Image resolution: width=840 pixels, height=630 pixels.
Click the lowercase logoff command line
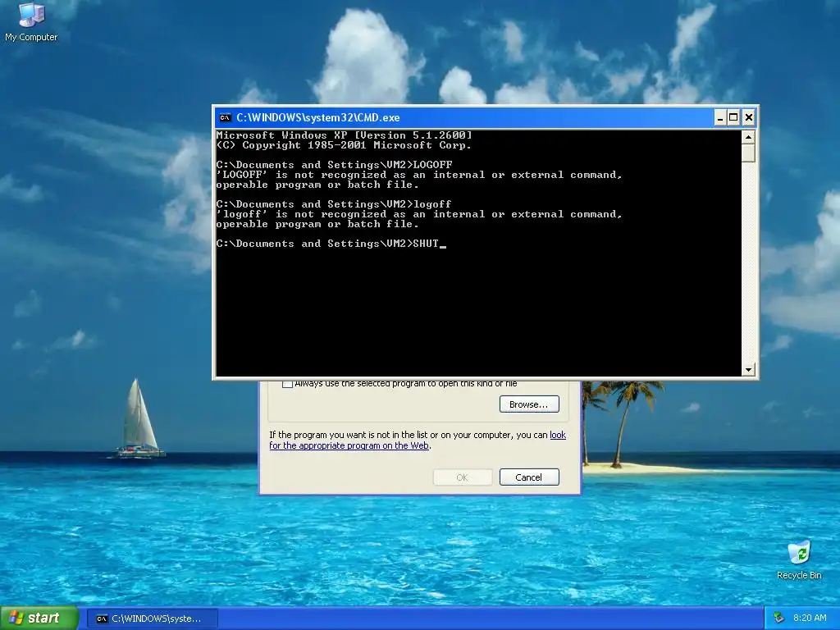pyautogui.click(x=334, y=204)
